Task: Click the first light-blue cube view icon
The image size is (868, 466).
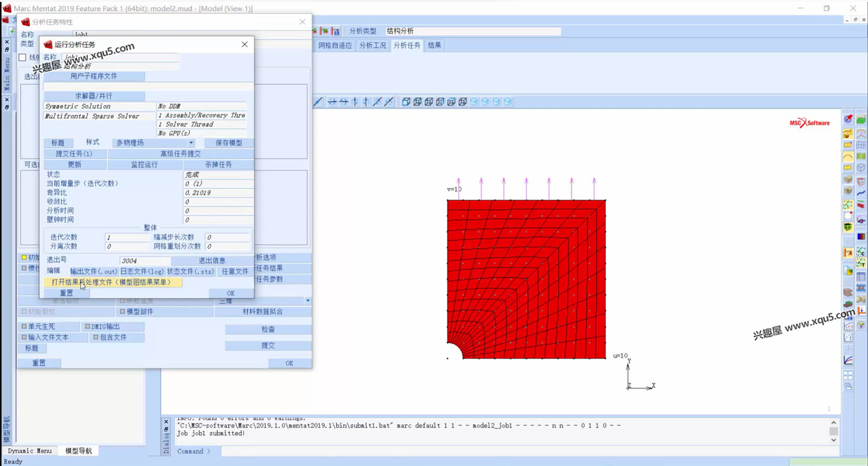Action: point(474,102)
